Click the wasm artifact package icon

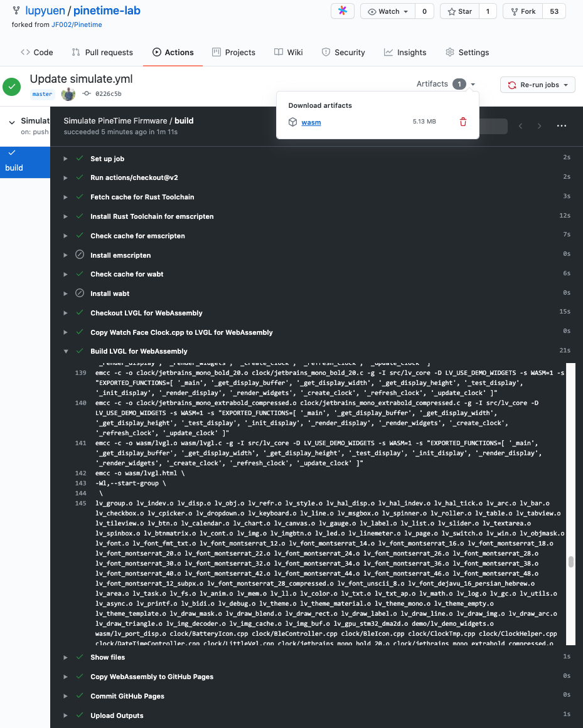(292, 122)
